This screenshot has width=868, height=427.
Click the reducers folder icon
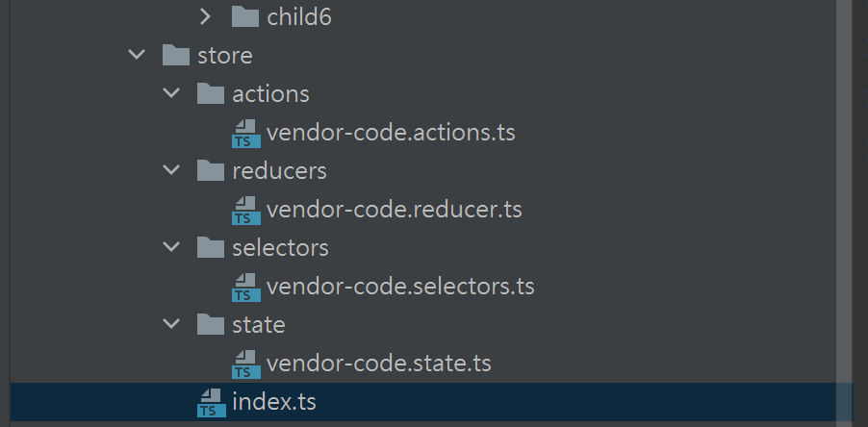point(211,170)
